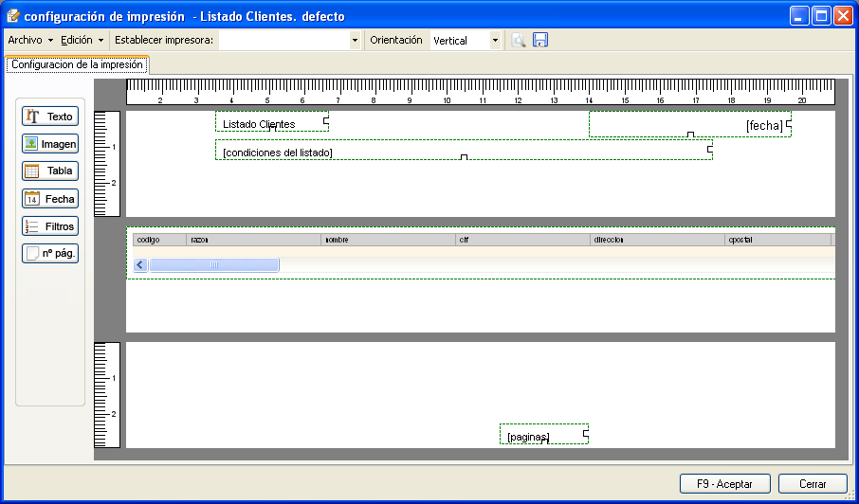This screenshot has height=504, width=859.
Task: Open the Orientación dropdown showing Vertical
Action: [495, 41]
